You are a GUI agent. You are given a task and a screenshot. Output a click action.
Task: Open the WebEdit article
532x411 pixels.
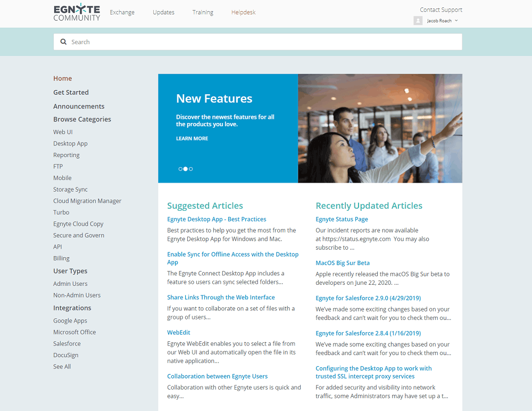[178, 333]
